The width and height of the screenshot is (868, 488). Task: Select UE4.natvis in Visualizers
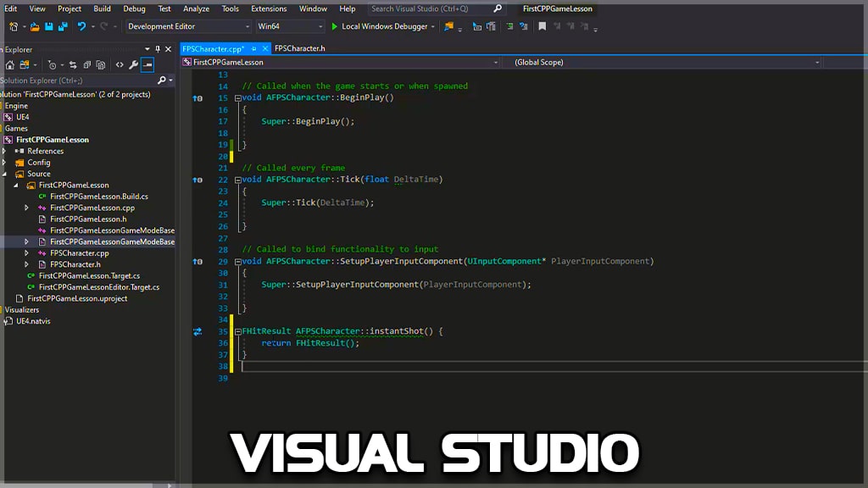[33, 321]
